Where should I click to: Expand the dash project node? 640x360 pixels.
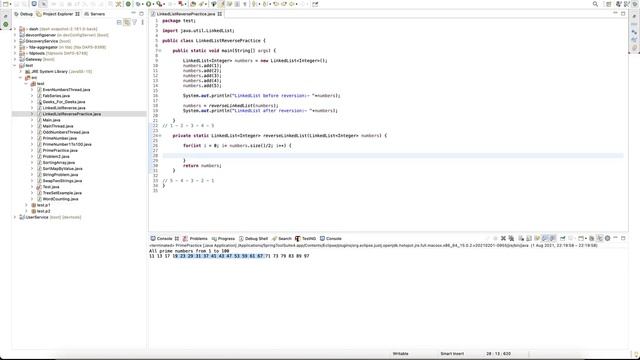[15, 29]
